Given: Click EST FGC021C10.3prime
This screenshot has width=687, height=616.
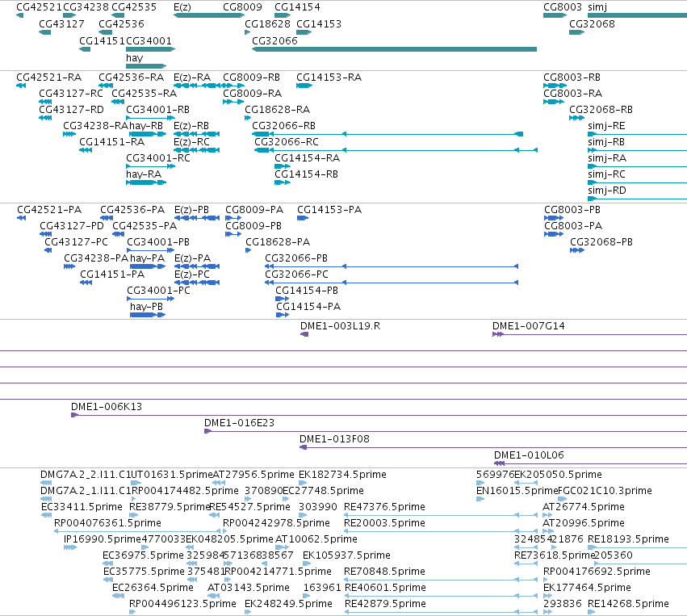Looking at the screenshot, I should (x=563, y=499).
